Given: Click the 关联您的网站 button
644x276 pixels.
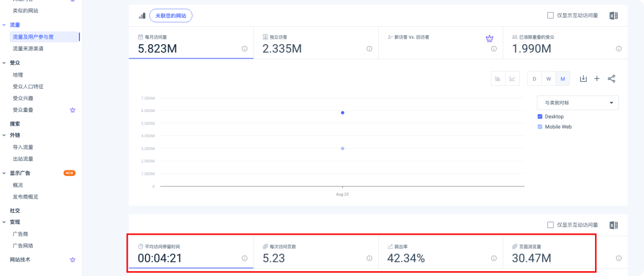Looking at the screenshot, I should coord(171,15).
